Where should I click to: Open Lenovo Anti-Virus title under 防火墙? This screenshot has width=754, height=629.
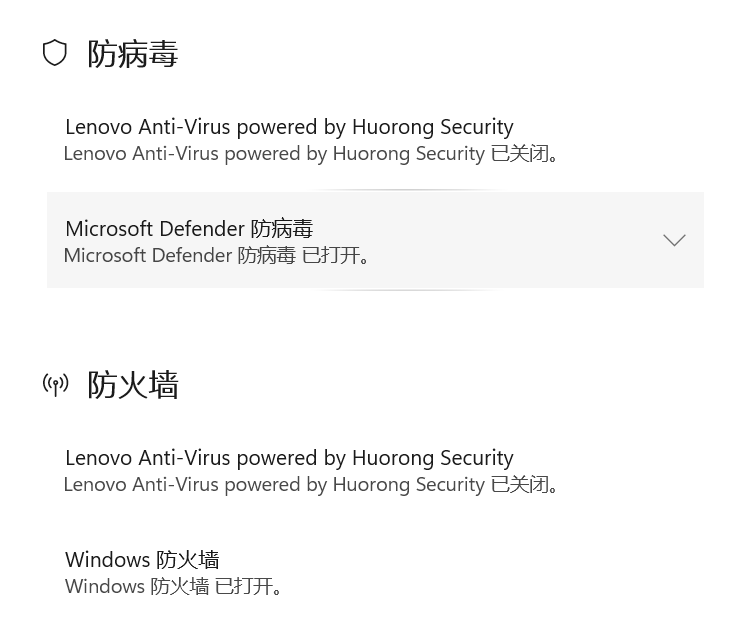coord(289,458)
